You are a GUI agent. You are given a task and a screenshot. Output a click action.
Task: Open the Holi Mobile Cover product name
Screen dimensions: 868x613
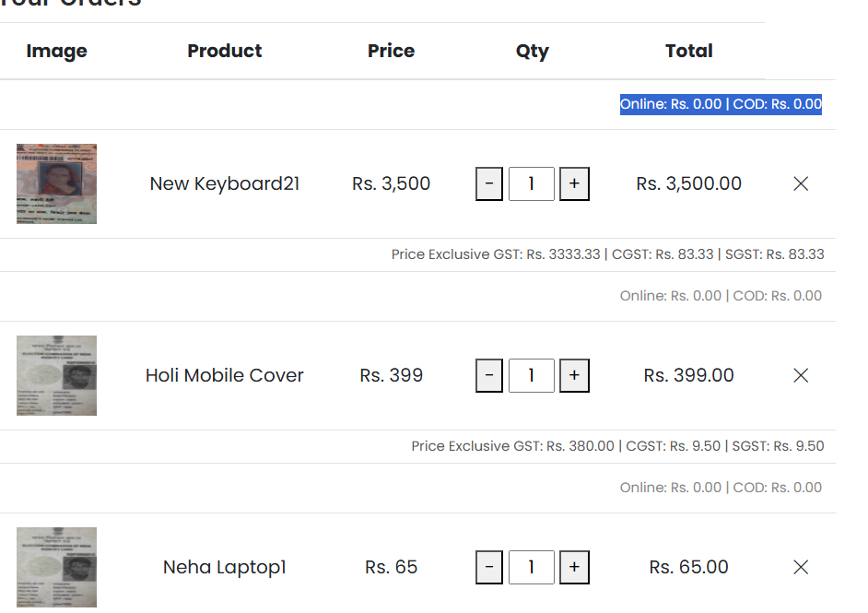coord(225,375)
